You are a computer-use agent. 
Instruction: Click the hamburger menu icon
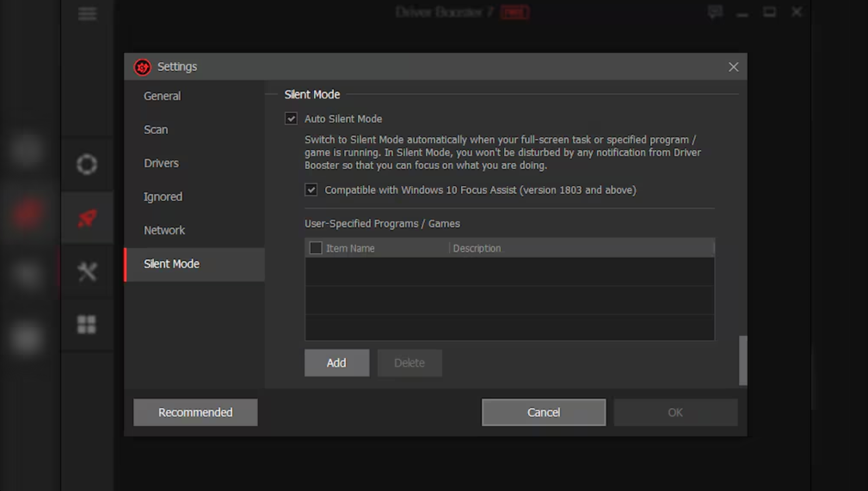[87, 14]
